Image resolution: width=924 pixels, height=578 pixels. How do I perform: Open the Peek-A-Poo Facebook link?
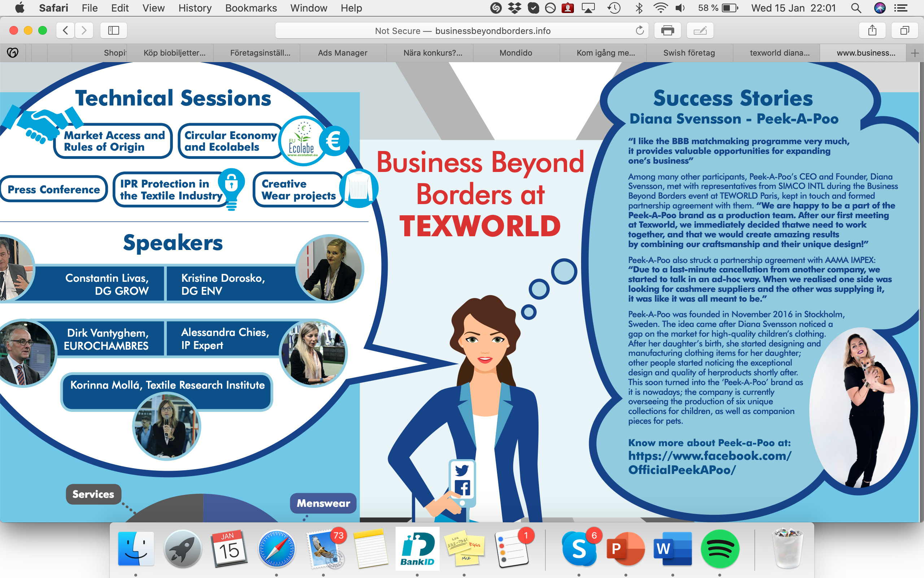click(x=709, y=462)
